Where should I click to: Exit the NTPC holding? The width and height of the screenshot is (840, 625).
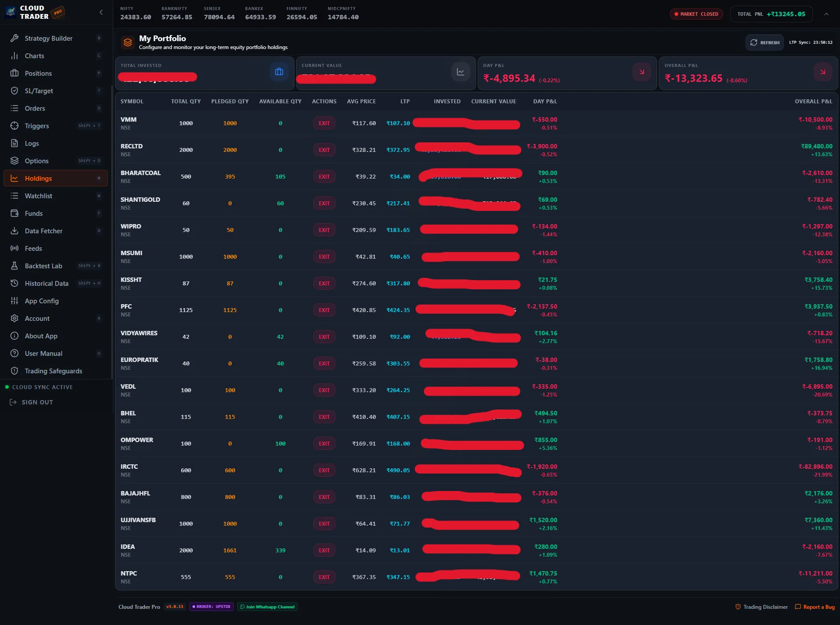tap(324, 577)
